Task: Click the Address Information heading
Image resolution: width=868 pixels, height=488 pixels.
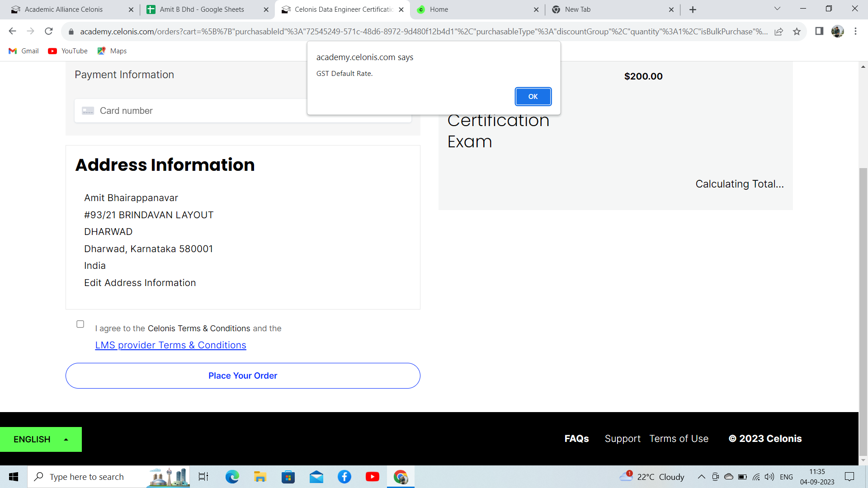Action: [165, 165]
